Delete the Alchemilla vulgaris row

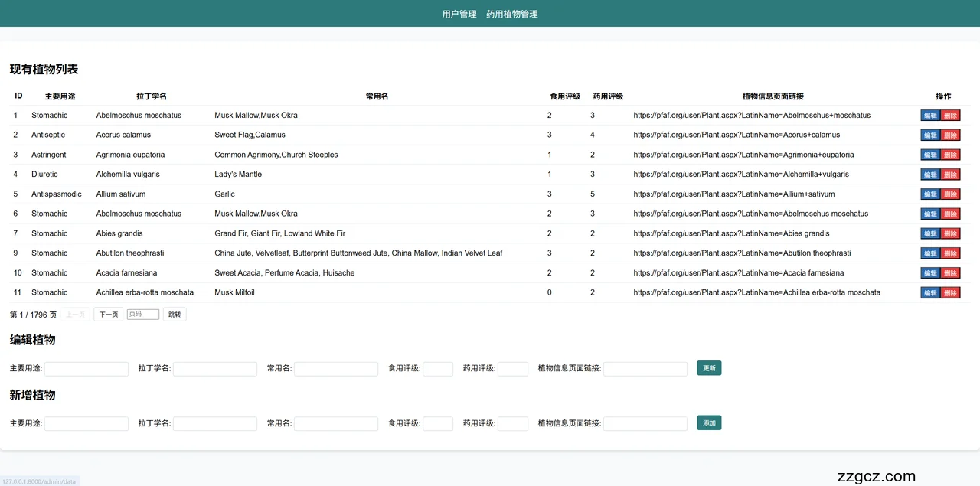(950, 175)
